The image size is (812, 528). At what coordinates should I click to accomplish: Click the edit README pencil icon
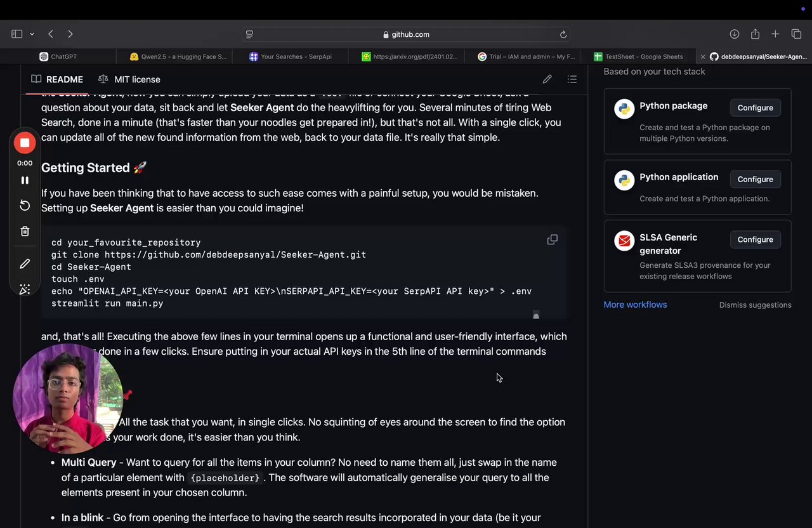tap(547, 79)
